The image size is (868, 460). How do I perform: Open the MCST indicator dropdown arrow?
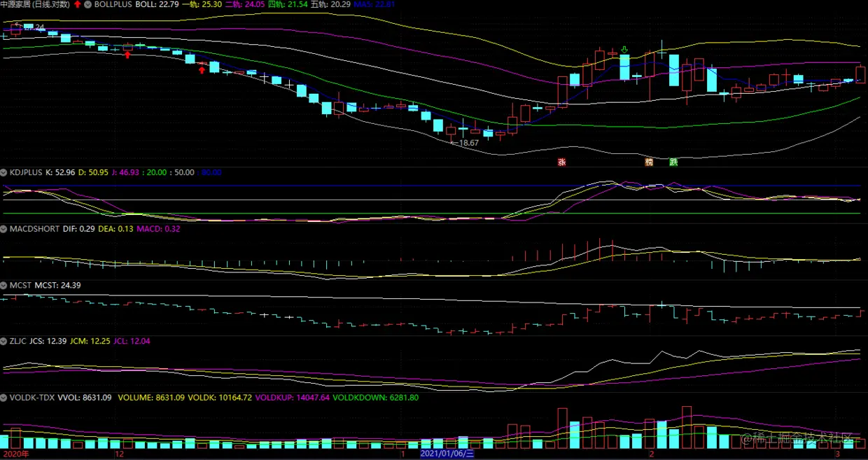tap(5, 286)
